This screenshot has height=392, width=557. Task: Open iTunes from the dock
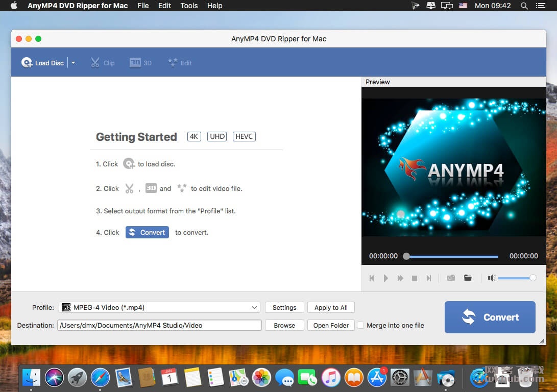click(x=331, y=377)
